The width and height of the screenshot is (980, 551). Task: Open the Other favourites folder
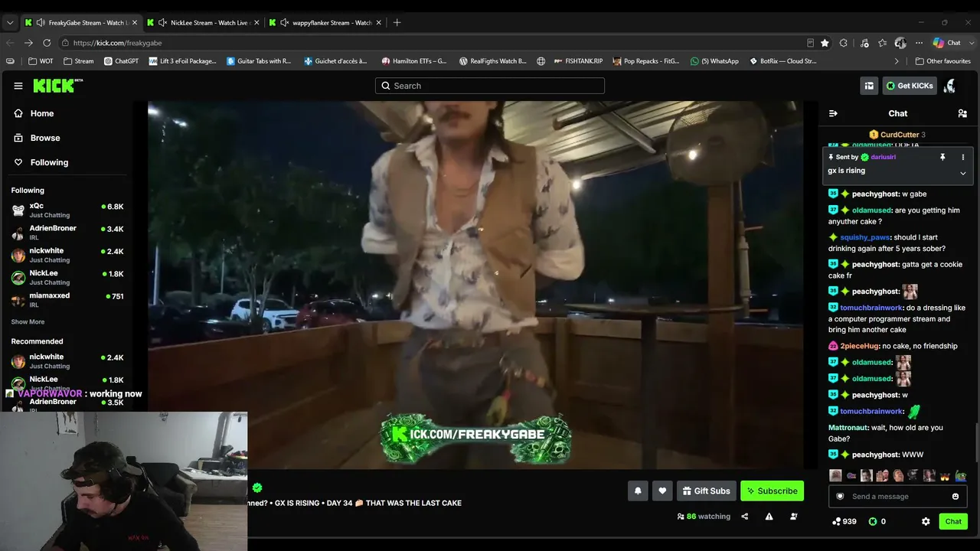click(942, 61)
